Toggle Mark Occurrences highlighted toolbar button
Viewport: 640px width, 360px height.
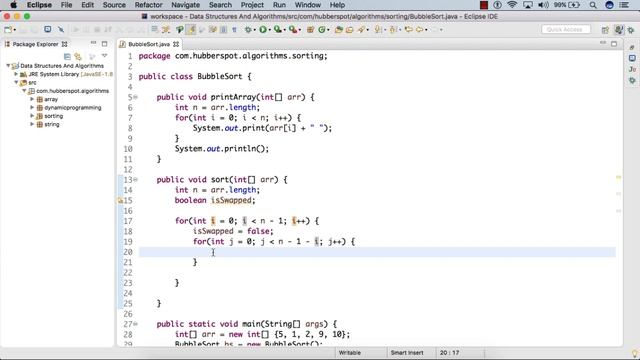point(191,29)
